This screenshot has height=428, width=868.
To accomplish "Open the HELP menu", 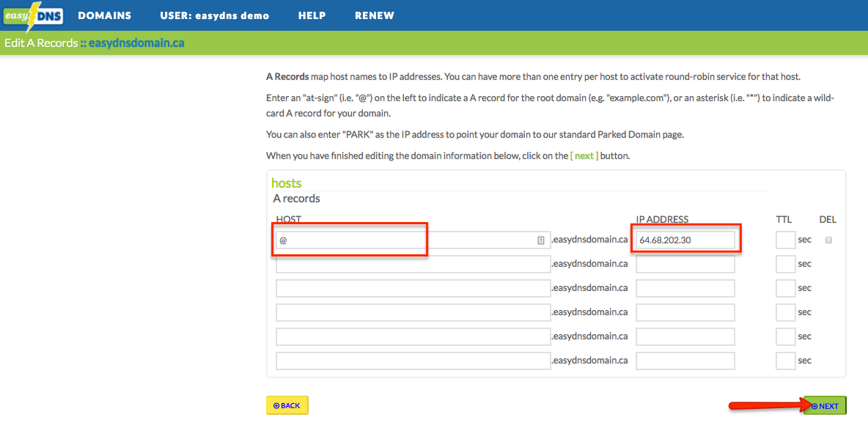I will (x=312, y=15).
